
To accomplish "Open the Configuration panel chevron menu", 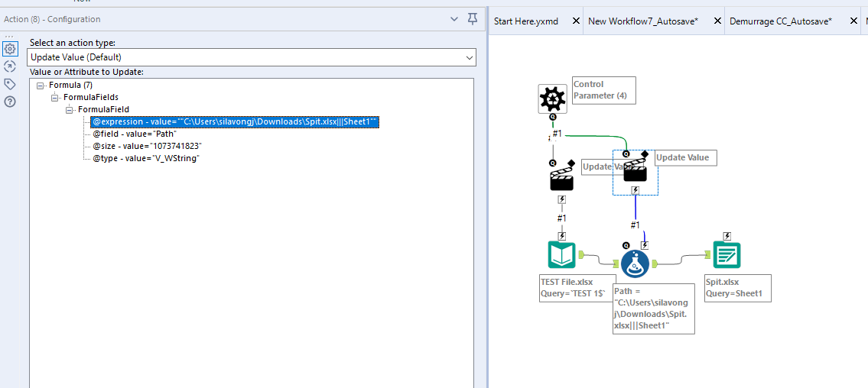I will [454, 19].
